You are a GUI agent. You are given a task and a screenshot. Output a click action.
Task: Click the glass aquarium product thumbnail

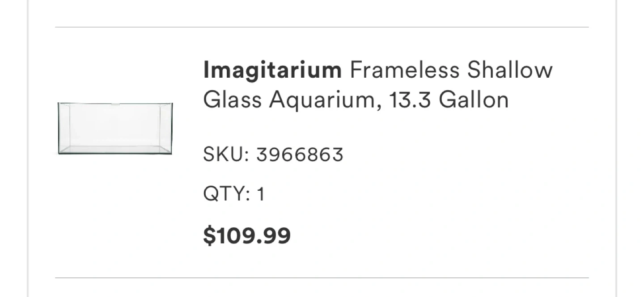point(115,128)
